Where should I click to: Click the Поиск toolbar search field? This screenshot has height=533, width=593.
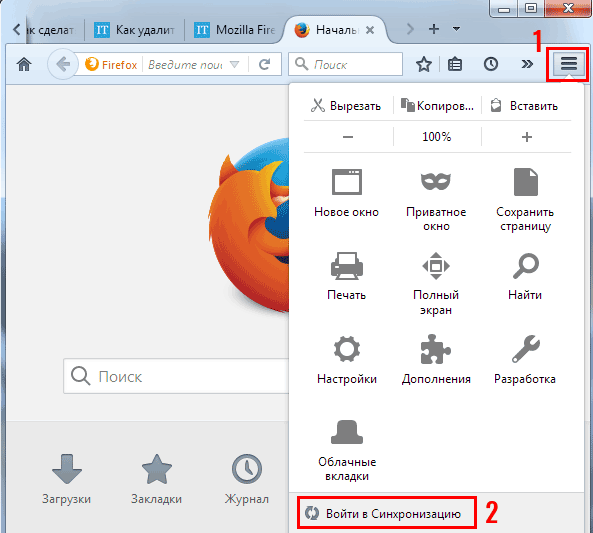click(345, 64)
